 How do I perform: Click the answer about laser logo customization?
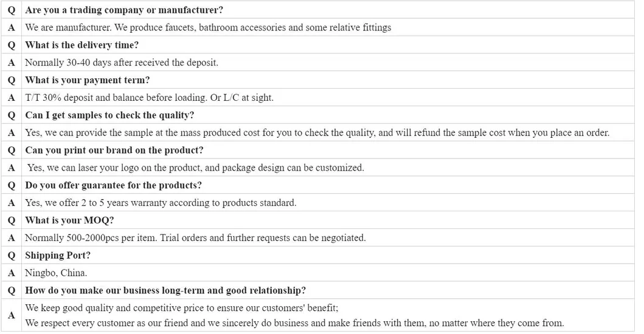pyautogui.click(x=196, y=168)
